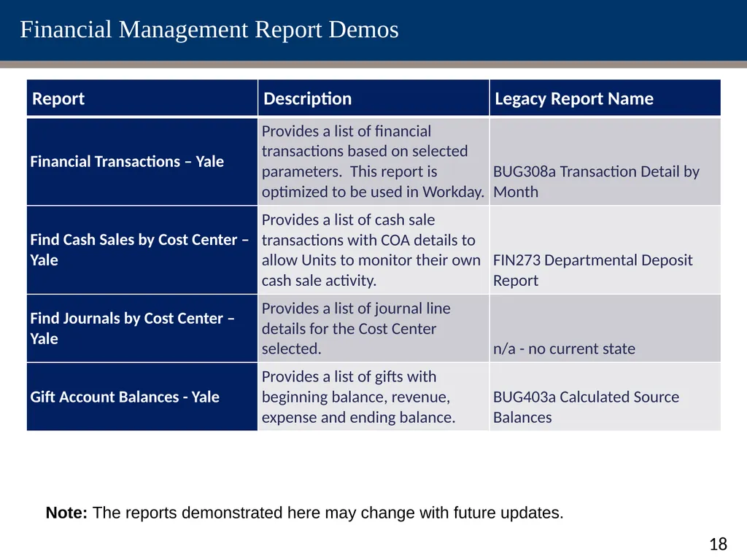
Task: Click 'FIN273 Departmental Deposit Report' cell
Action: click(605, 250)
